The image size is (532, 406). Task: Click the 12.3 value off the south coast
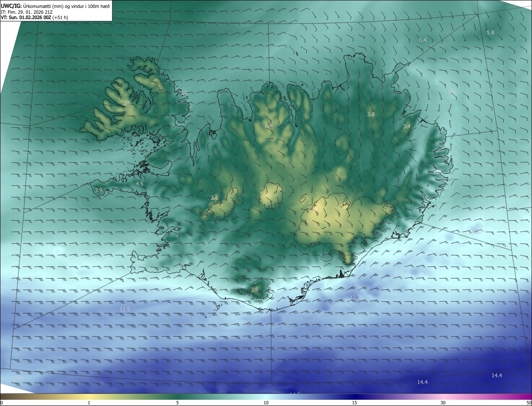(355, 297)
